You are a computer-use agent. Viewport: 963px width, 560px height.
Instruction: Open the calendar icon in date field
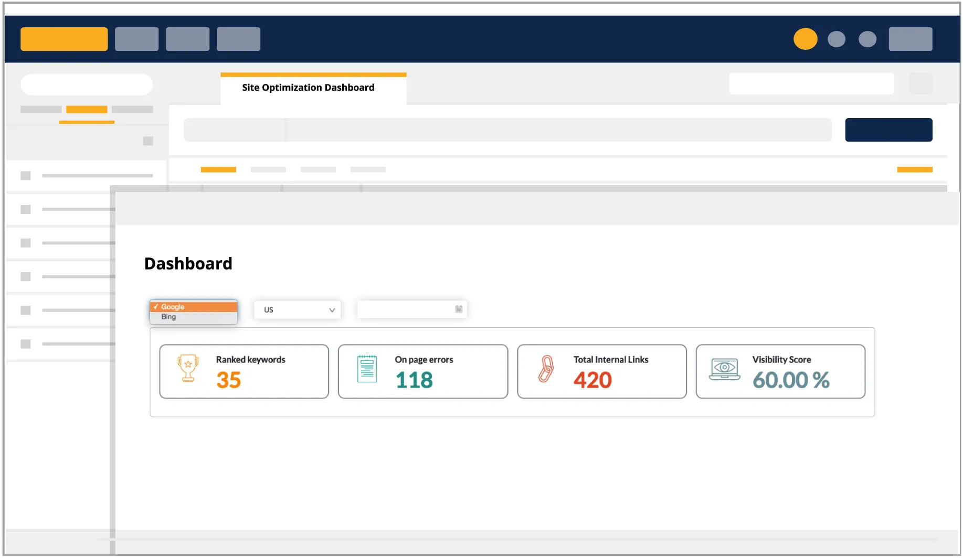tap(459, 309)
